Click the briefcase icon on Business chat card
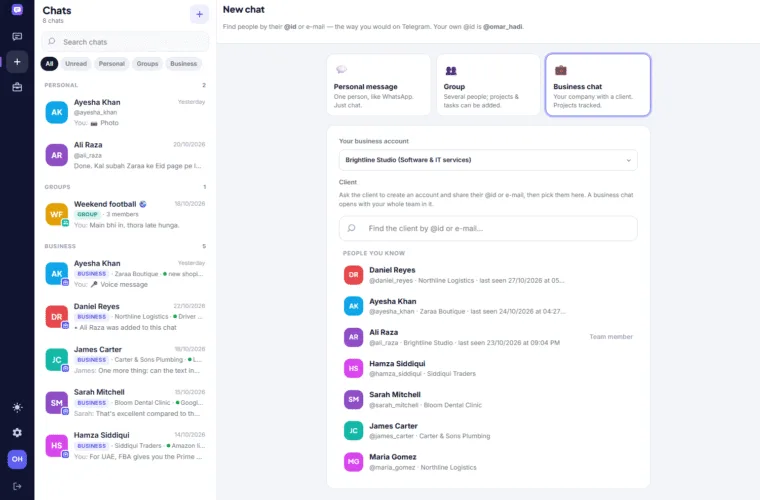 (561, 70)
